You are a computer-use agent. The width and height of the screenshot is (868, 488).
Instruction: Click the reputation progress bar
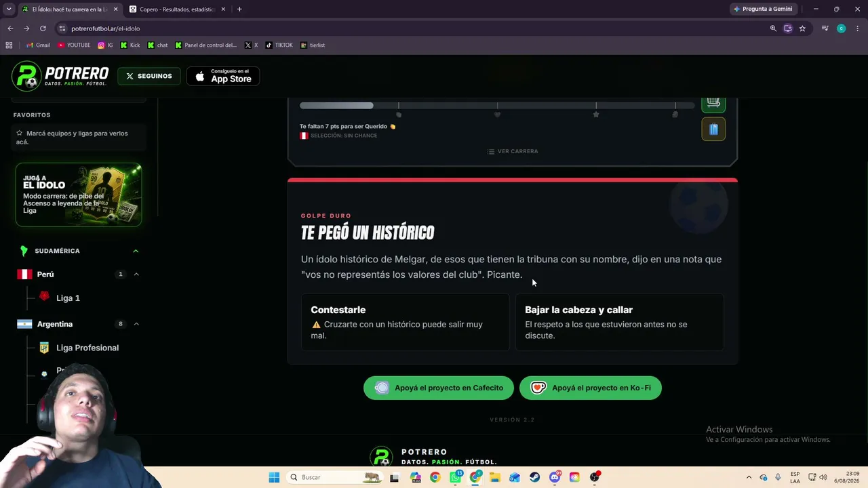tap(497, 106)
